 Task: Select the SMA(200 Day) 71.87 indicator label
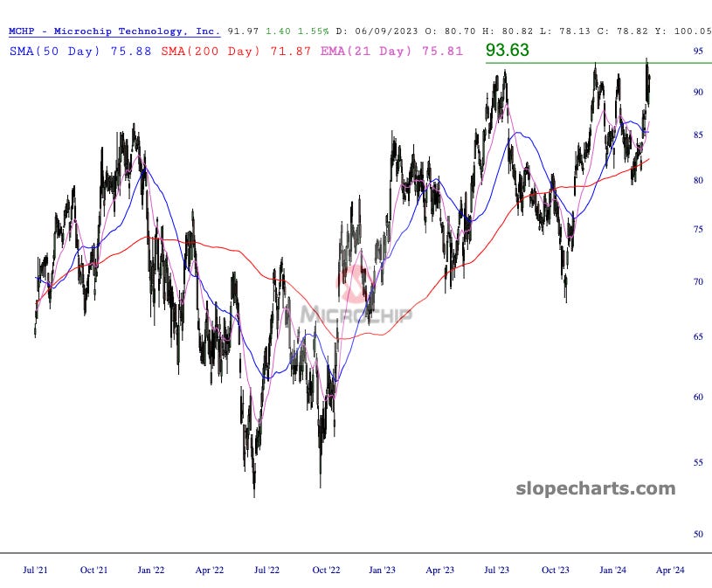coord(236,51)
